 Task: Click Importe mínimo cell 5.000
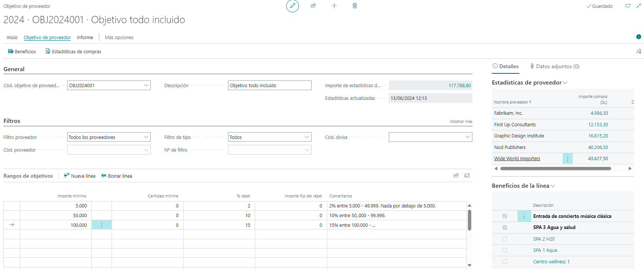(x=56, y=206)
